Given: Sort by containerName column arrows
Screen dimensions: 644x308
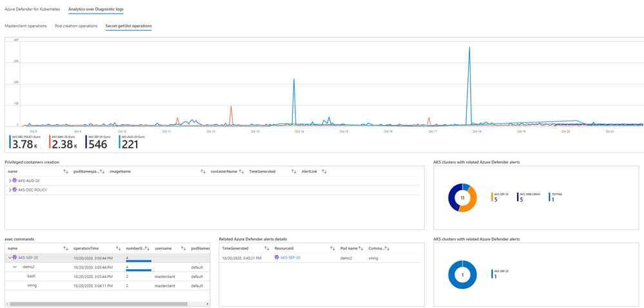Looking at the screenshot, I should click(242, 171).
